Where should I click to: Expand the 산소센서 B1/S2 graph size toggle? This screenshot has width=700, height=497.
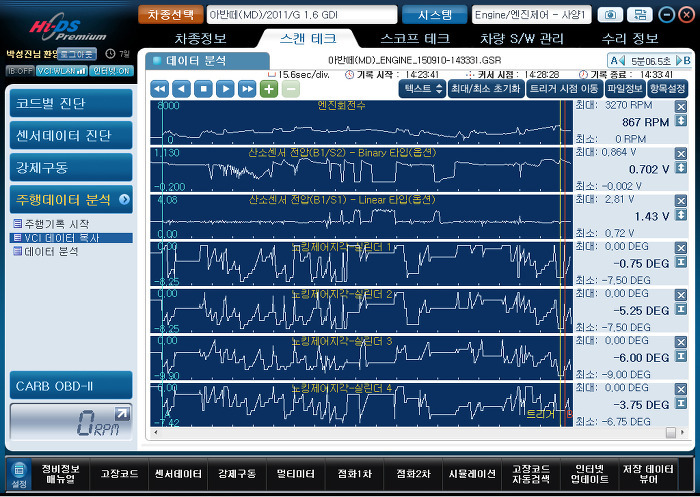click(x=680, y=168)
